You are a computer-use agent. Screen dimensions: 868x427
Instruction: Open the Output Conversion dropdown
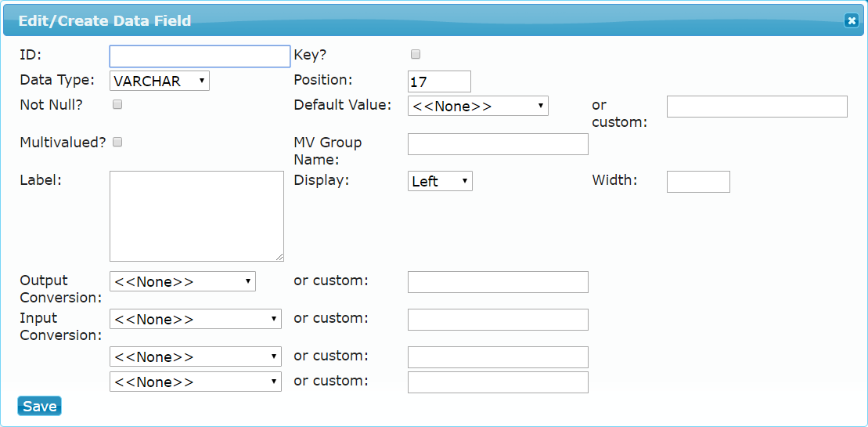[182, 281]
